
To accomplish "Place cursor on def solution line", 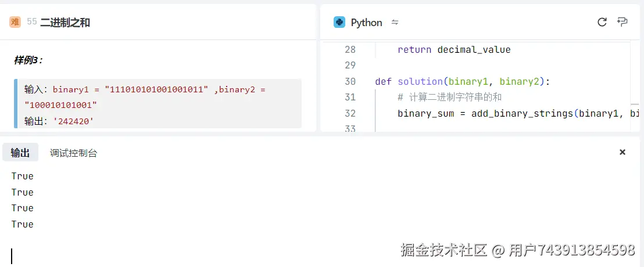I will [462, 82].
